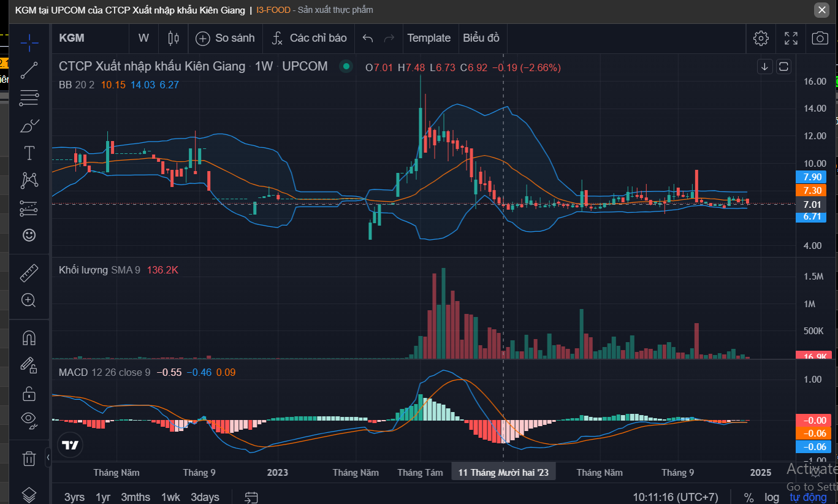Click the square pane-maximize icon top right
Viewport: 838px width, 504px height.
coord(784,67)
